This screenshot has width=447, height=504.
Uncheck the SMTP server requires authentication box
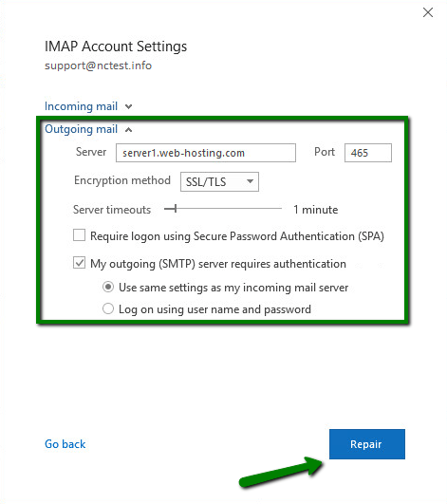tap(79, 263)
